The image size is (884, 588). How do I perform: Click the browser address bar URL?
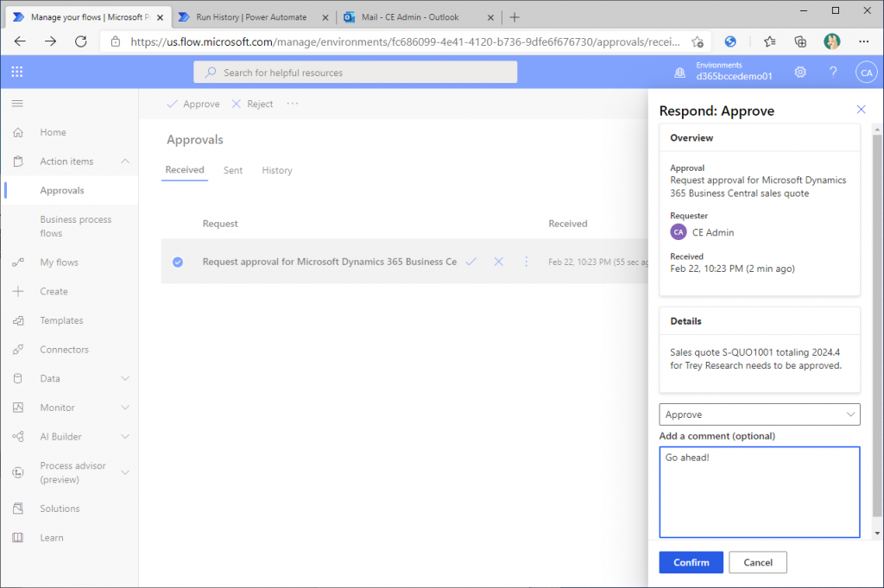tap(405, 41)
